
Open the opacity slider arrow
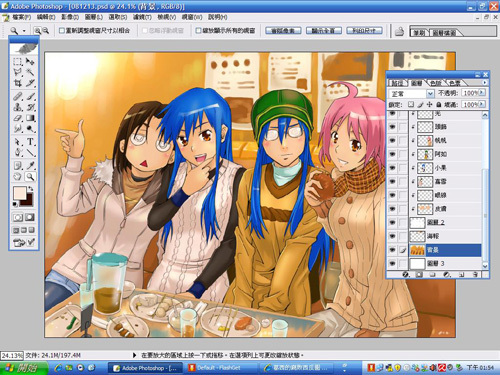[x=482, y=92]
